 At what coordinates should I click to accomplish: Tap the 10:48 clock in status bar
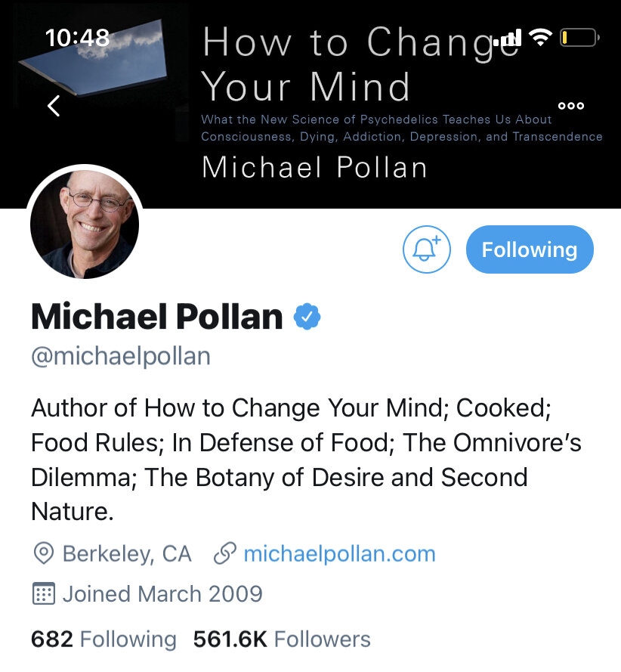77,36
